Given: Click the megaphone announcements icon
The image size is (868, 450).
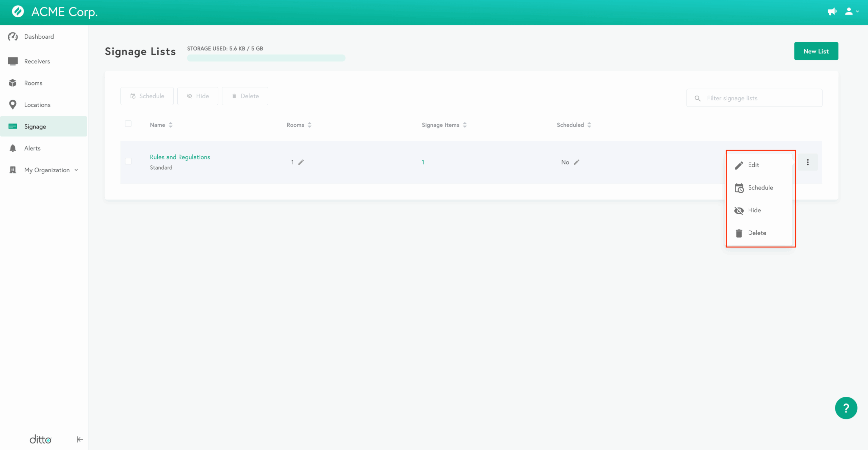Looking at the screenshot, I should [832, 12].
